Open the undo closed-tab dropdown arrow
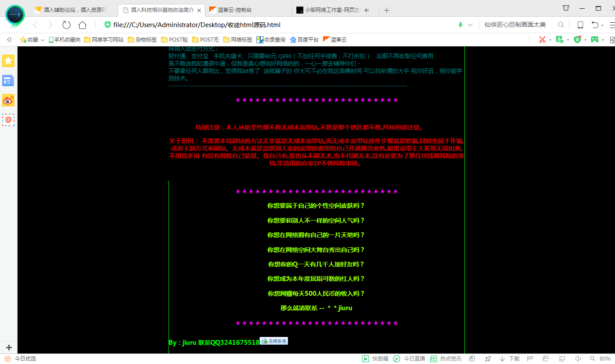 click(603, 25)
